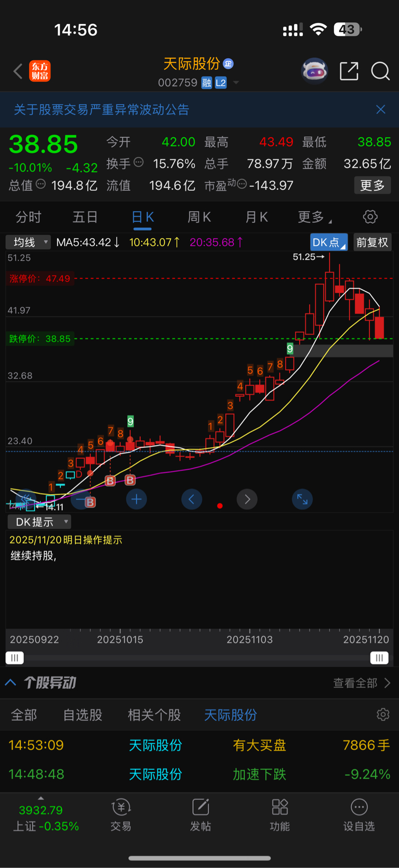Open the 关于股票交易严重异常波动公告 notice
Image resolution: width=399 pixels, height=868 pixels.
pos(101,109)
